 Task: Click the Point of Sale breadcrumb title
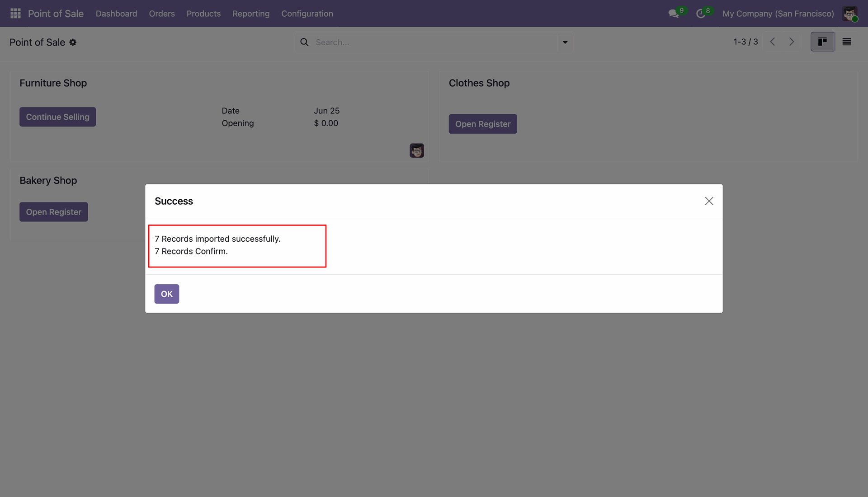click(37, 42)
